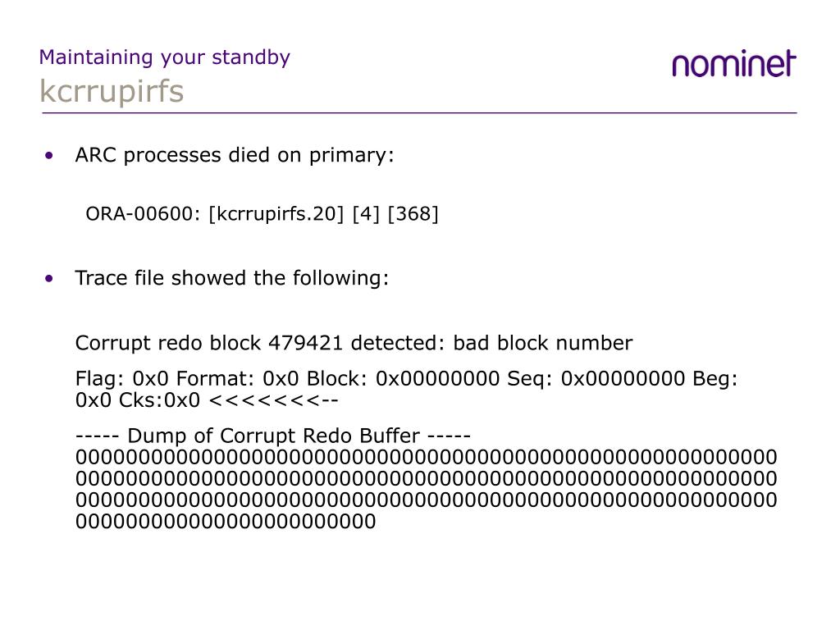This screenshot has width=840, height=630.
Task: Click the last short row of zeros
Action: (226, 521)
